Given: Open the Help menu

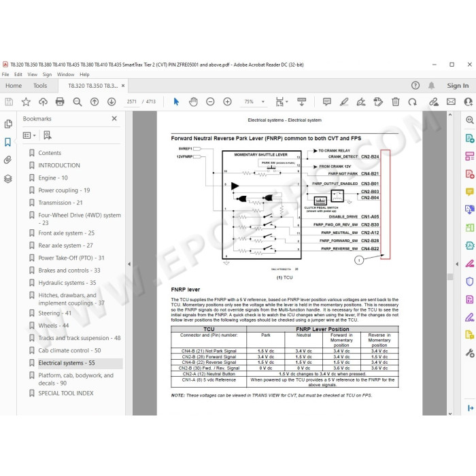Looking at the screenshot, I should point(84,74).
